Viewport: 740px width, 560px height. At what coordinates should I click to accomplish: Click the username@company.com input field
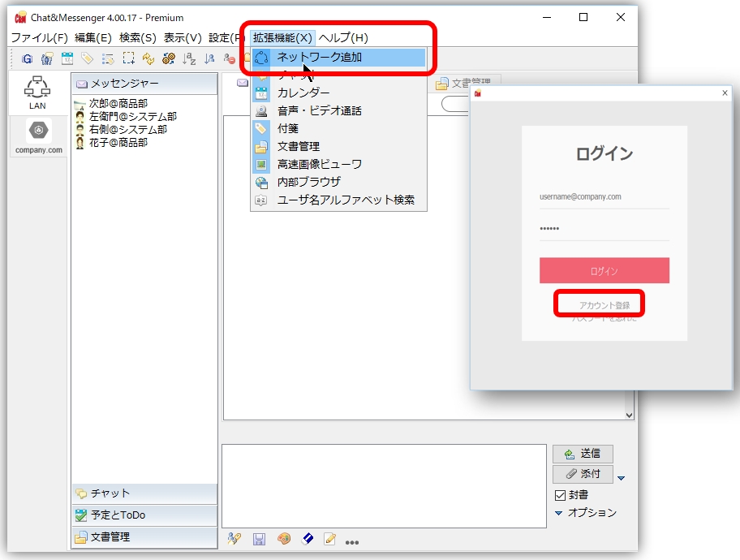(x=604, y=196)
